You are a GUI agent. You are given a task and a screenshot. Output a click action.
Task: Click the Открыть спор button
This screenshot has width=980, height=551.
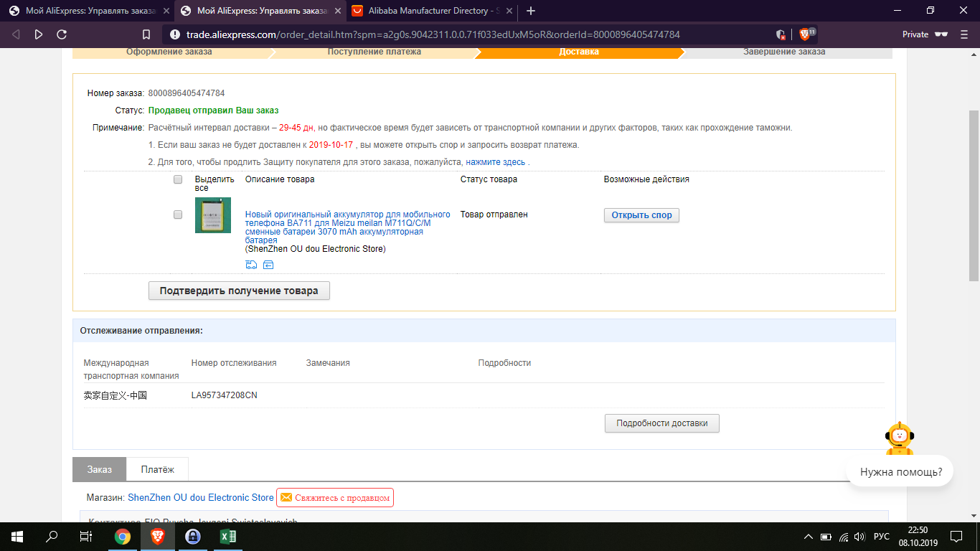[x=641, y=215]
